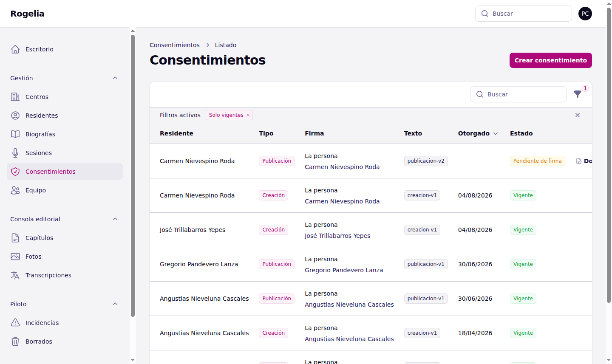
Task: Click the Escritorio home icon
Action: (15, 49)
